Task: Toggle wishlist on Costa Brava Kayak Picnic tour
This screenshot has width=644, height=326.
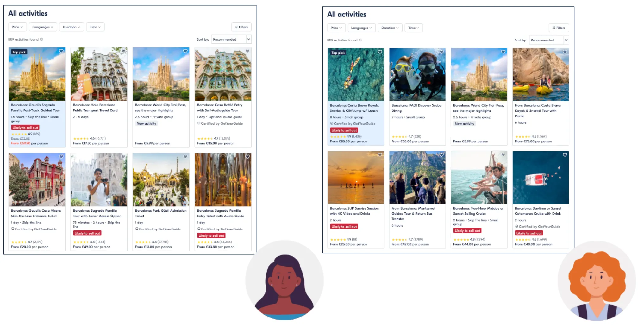Action: (565, 52)
